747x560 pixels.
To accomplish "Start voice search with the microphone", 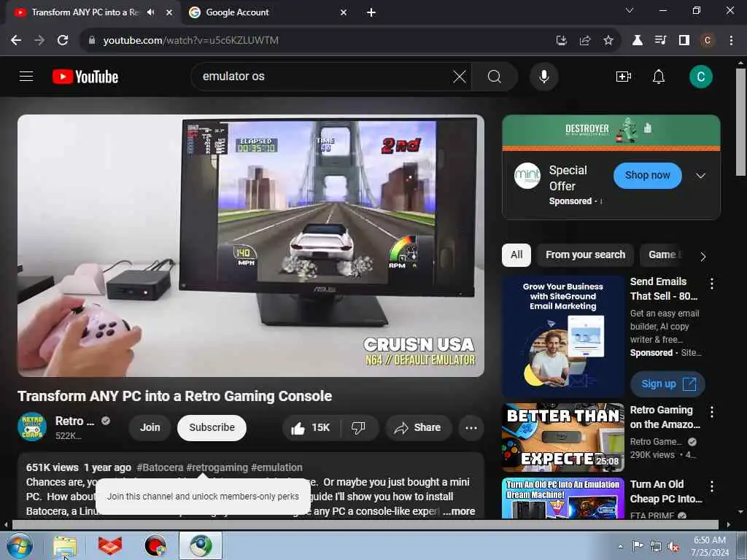I will pyautogui.click(x=543, y=77).
